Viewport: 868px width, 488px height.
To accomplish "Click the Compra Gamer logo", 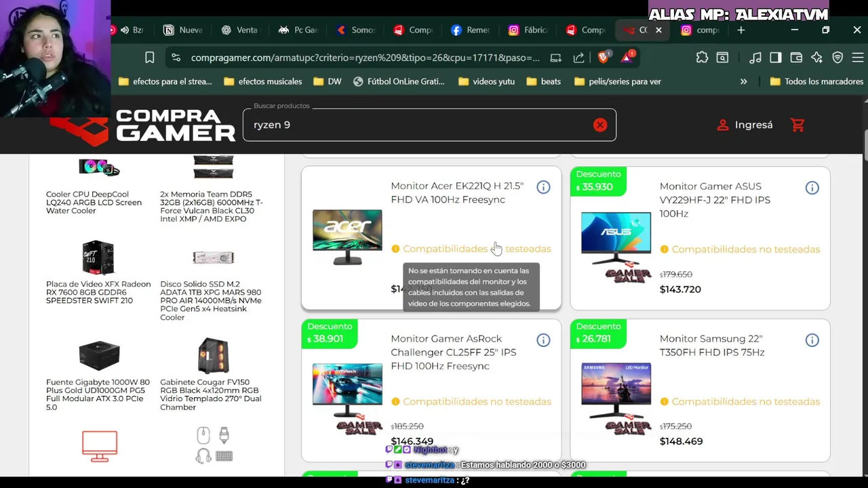I will point(142,126).
